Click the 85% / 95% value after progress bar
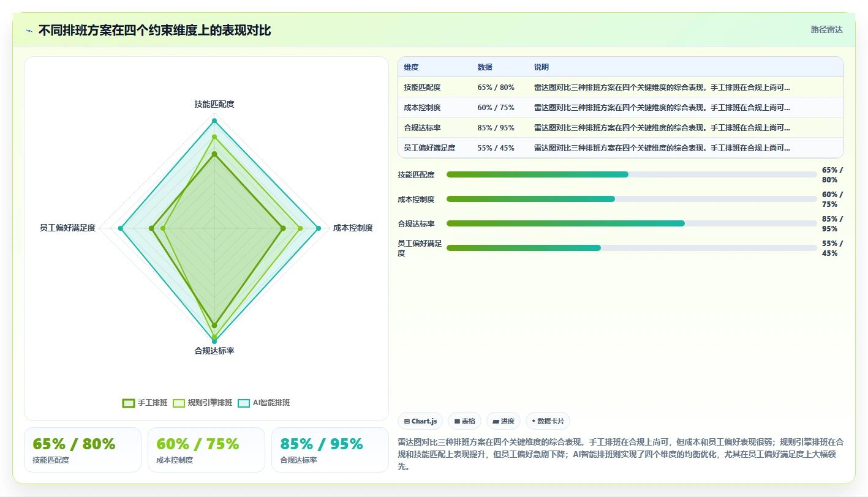This screenshot has width=868, height=497. (x=832, y=224)
